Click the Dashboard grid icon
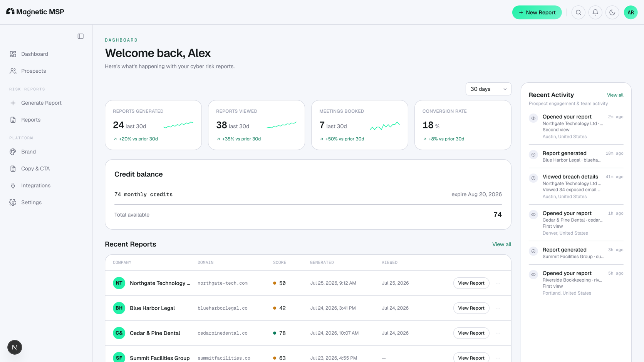Viewport: 644px width, 362px height. point(13,54)
